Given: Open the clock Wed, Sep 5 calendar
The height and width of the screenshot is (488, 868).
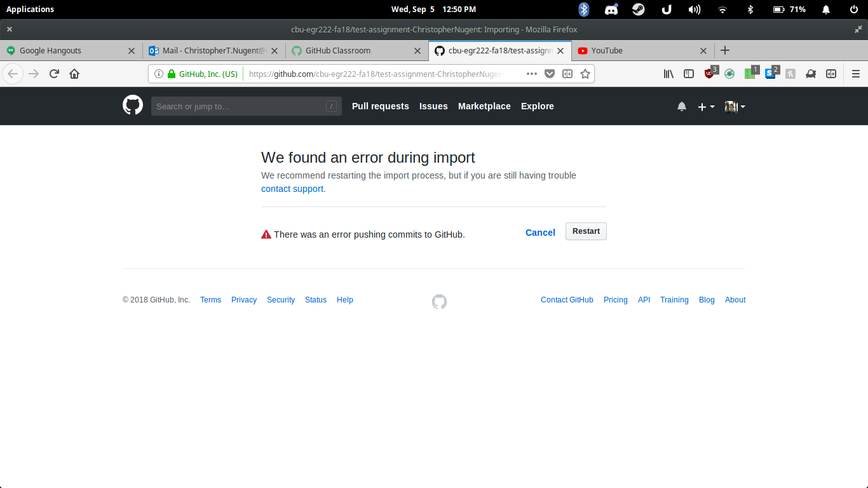Looking at the screenshot, I should pos(433,9).
